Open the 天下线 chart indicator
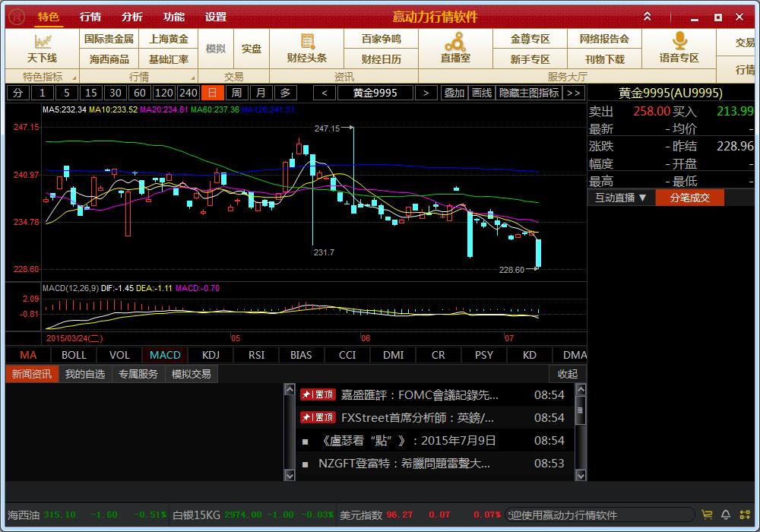This screenshot has height=532, width=760. [42, 49]
